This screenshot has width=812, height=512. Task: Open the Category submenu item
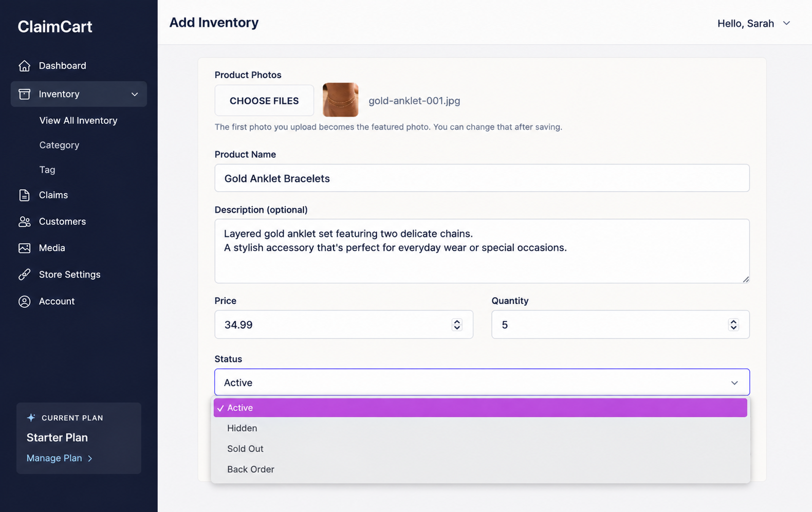point(59,145)
